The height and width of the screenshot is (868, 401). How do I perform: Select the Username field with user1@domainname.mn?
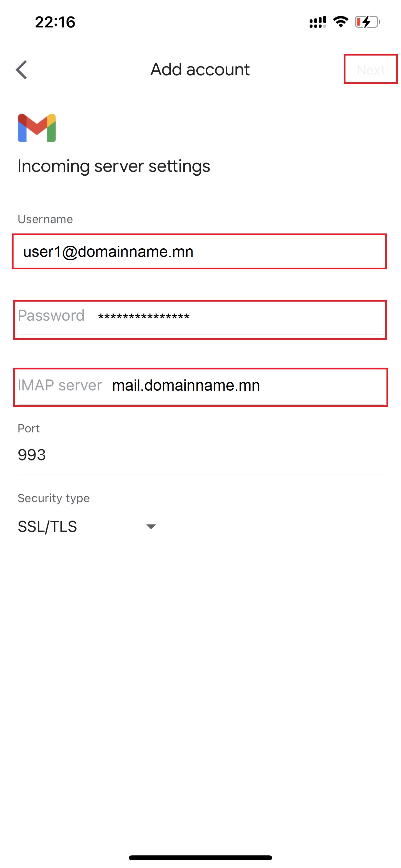pyautogui.click(x=199, y=251)
